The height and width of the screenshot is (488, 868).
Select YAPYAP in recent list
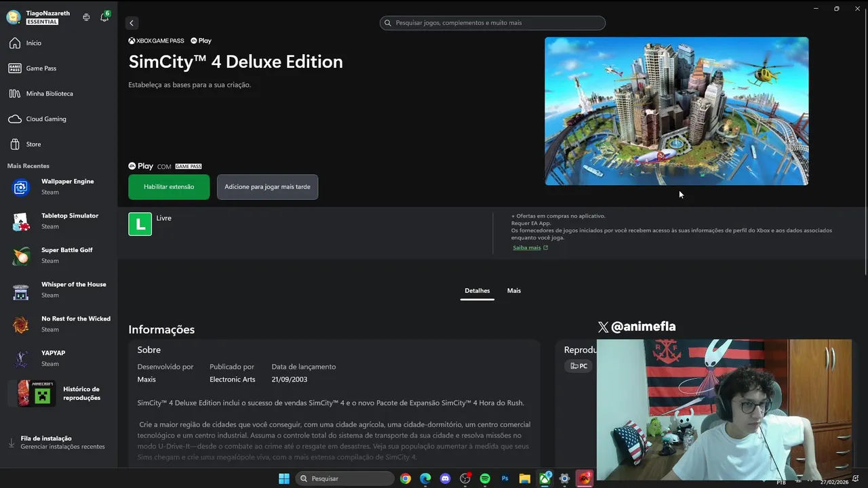(x=58, y=359)
